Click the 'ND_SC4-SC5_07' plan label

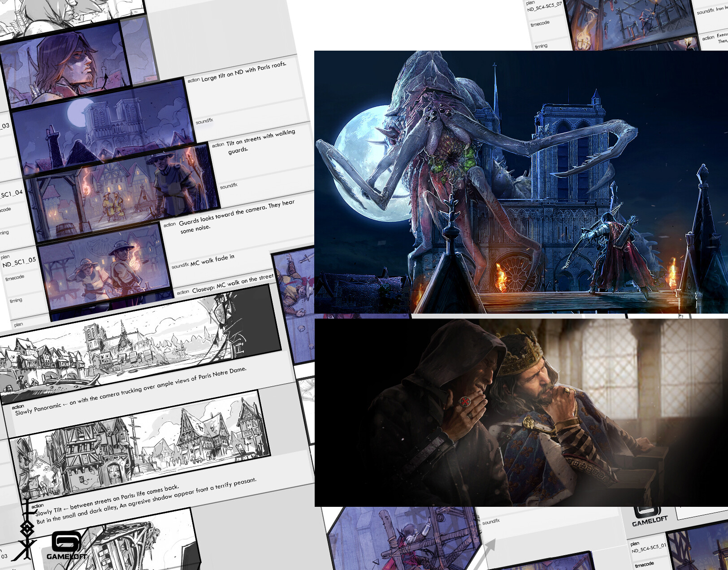[x=544, y=7]
